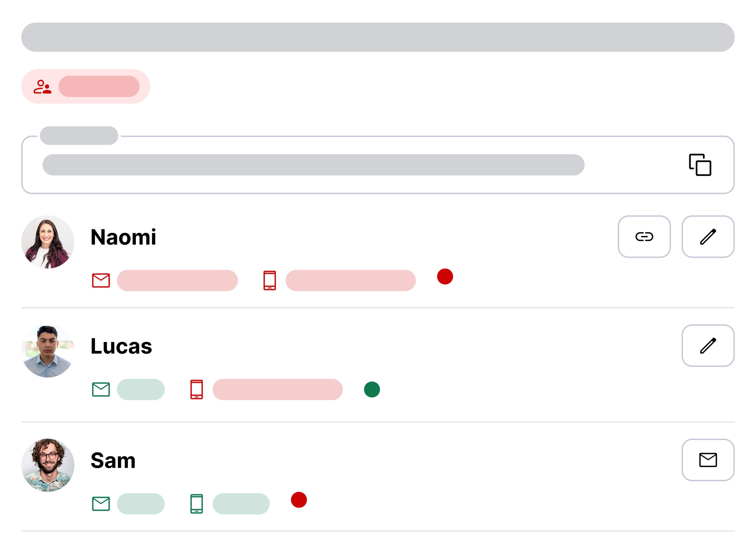
Task: Click Sam's green phone icon
Action: [196, 504]
